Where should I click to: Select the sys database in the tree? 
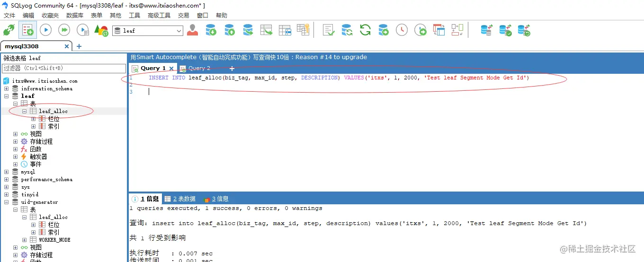[x=26, y=187]
